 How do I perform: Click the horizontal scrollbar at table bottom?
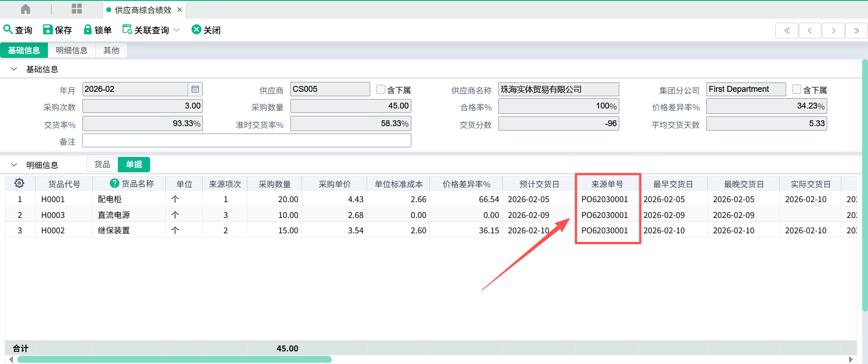click(x=175, y=359)
